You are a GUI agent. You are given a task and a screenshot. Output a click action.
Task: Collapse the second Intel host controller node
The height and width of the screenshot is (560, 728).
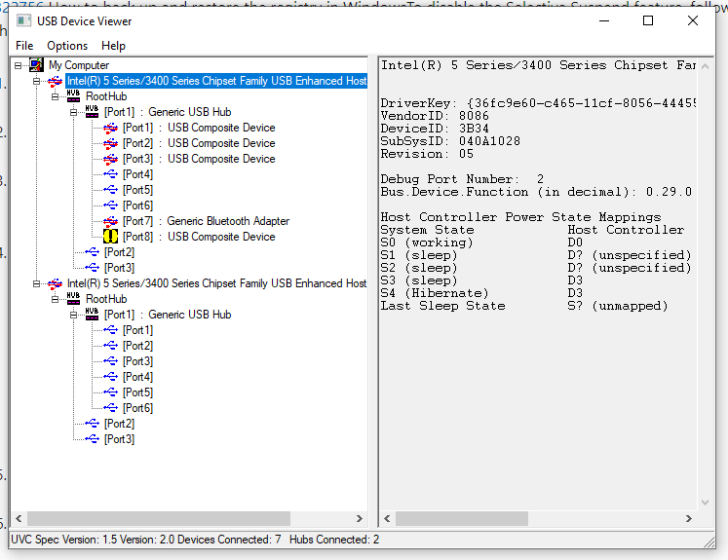pyautogui.click(x=37, y=283)
